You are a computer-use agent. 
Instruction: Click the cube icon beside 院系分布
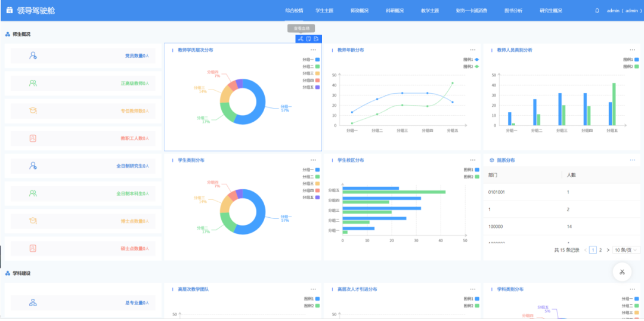492,160
